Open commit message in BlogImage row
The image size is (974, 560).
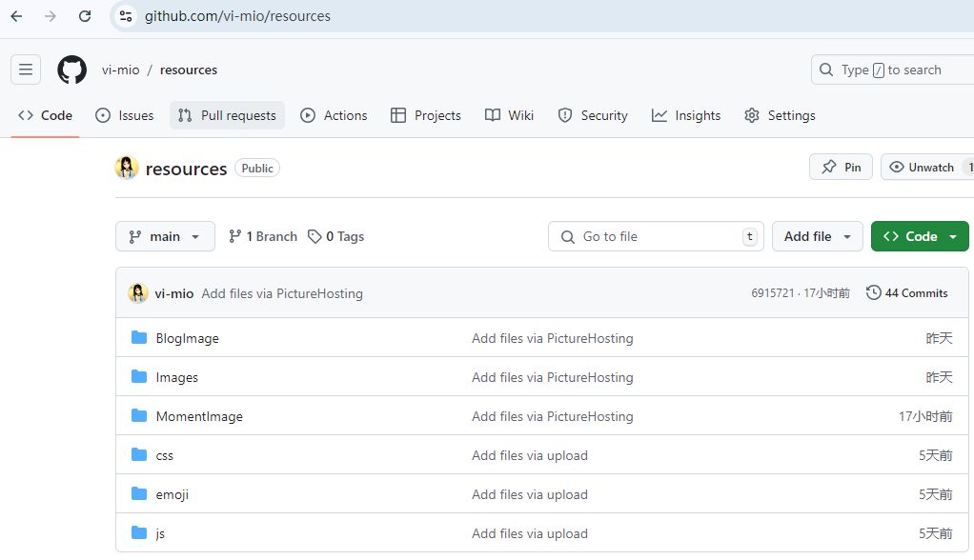[552, 338]
